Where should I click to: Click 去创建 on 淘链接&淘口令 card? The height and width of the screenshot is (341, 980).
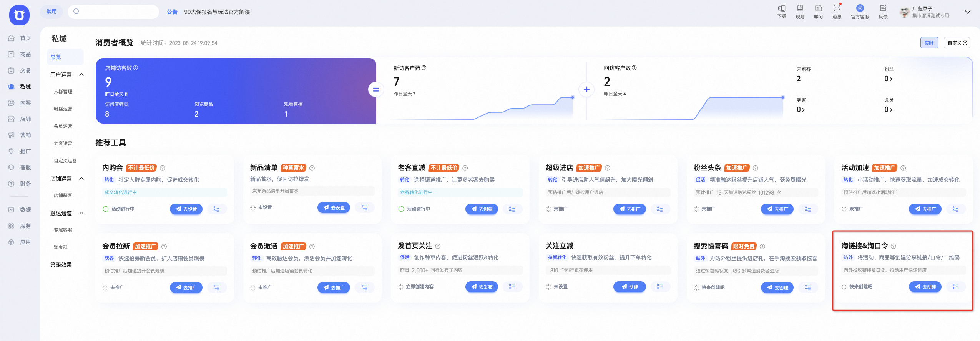(x=925, y=287)
